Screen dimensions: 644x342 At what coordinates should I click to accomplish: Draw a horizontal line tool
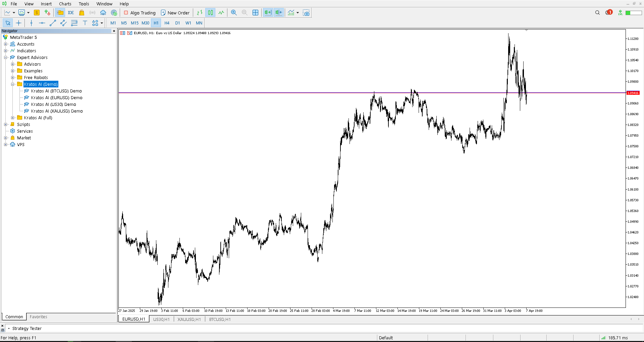pyautogui.click(x=42, y=23)
